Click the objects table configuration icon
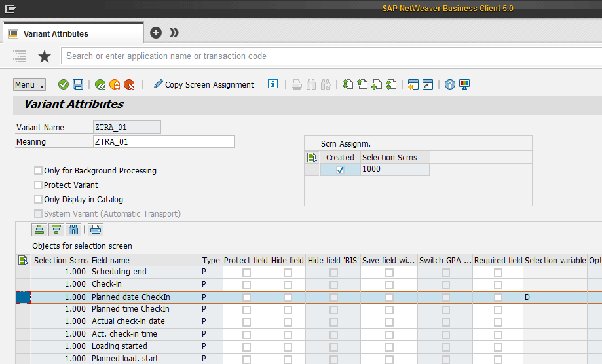The height and width of the screenshot is (364, 602). [23, 260]
